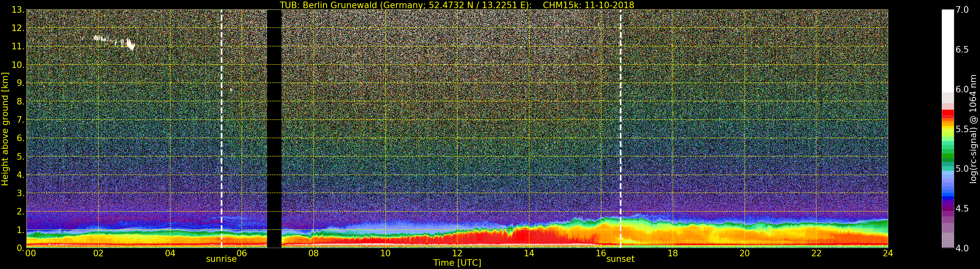Image resolution: width=980 pixels, height=269 pixels.
Task: Pick the white top section of the colorbar
Action: pos(947,50)
